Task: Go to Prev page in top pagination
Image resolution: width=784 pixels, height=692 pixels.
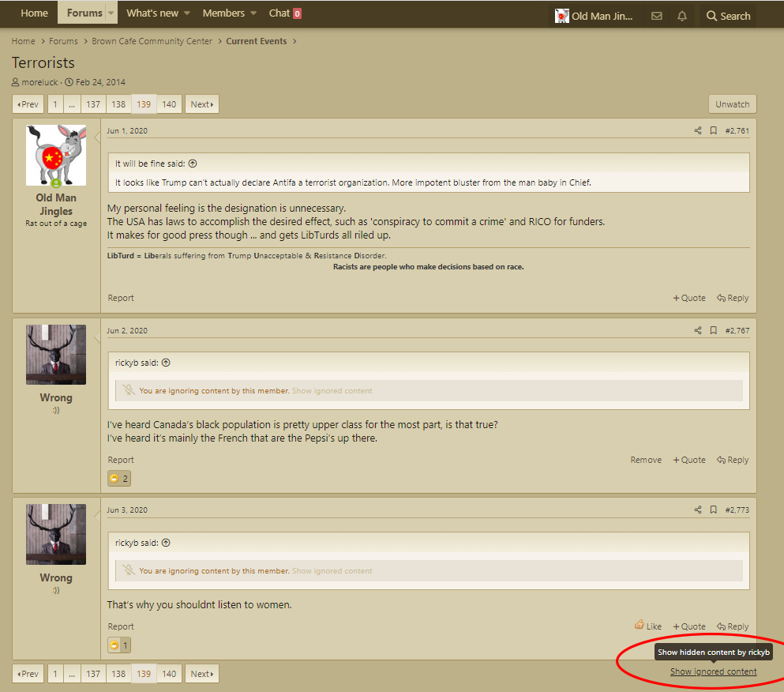Action: click(x=28, y=104)
